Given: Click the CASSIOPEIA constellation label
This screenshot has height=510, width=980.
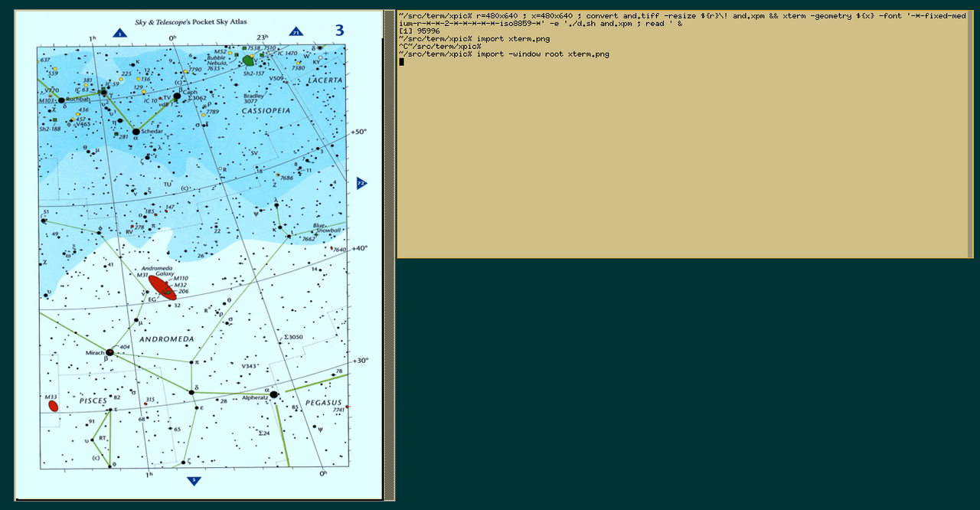Looking at the screenshot, I should click(x=266, y=111).
